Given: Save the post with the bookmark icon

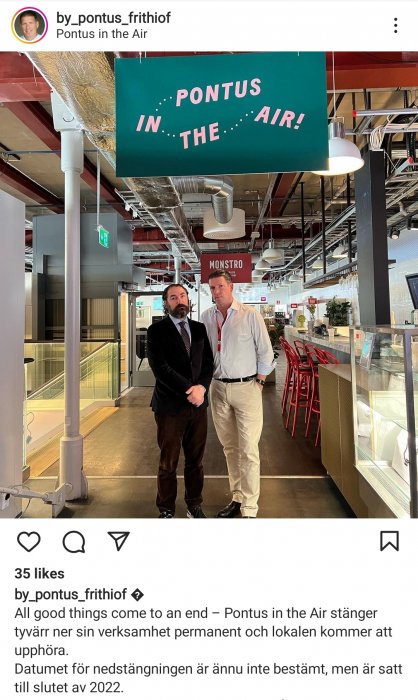Looking at the screenshot, I should tap(389, 541).
